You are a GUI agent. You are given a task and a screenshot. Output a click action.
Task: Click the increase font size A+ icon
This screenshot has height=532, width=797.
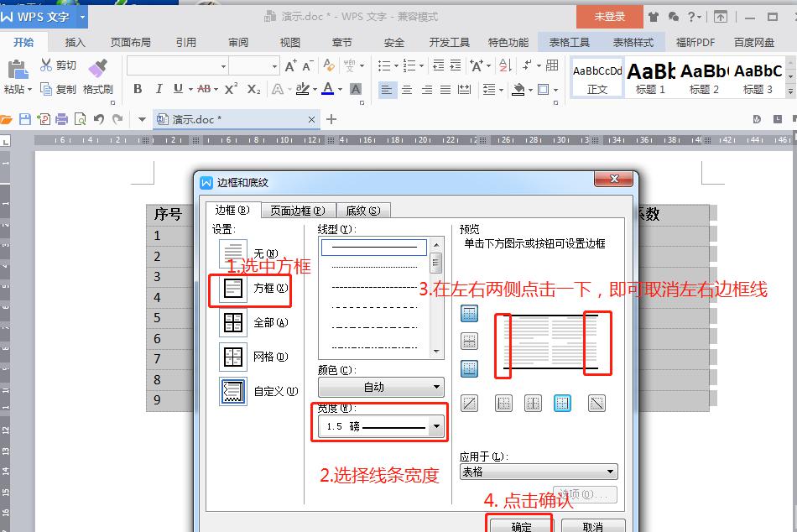[x=291, y=65]
